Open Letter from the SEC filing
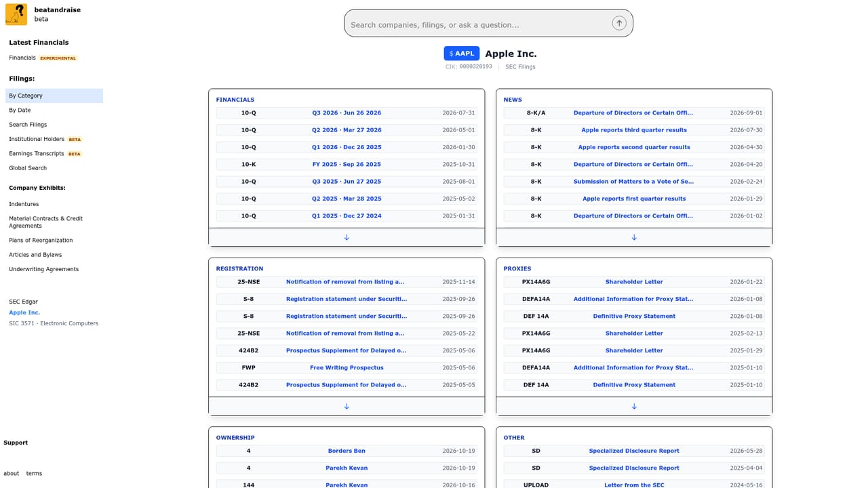Image resolution: width=868 pixels, height=488 pixels. tap(634, 485)
